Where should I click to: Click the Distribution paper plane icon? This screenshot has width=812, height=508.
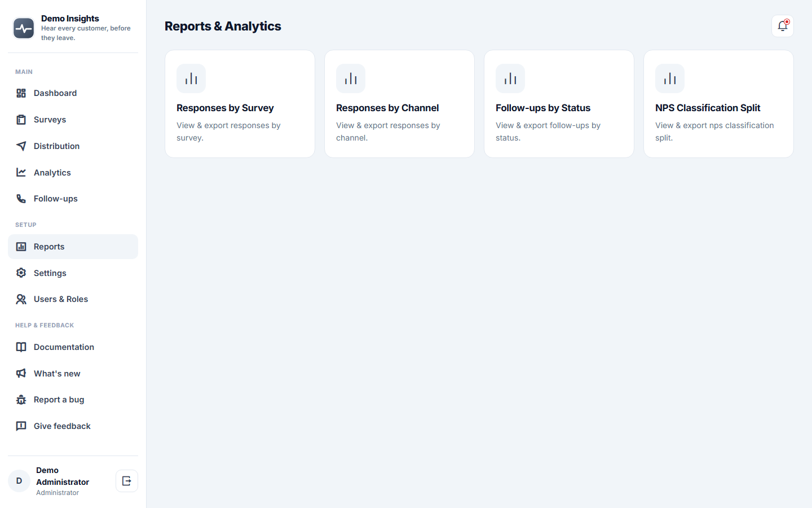tap(21, 146)
